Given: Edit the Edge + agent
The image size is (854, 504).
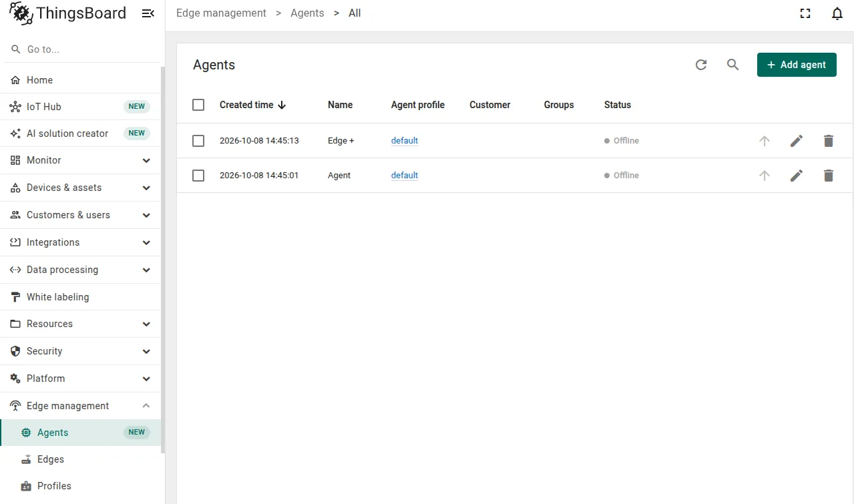Looking at the screenshot, I should [797, 141].
